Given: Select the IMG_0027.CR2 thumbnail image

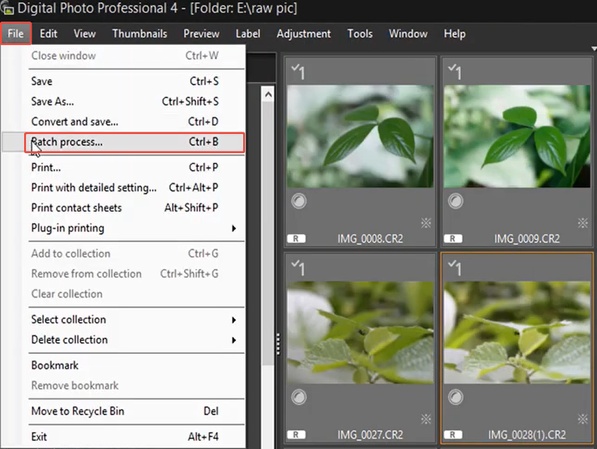Looking at the screenshot, I should [x=360, y=332].
